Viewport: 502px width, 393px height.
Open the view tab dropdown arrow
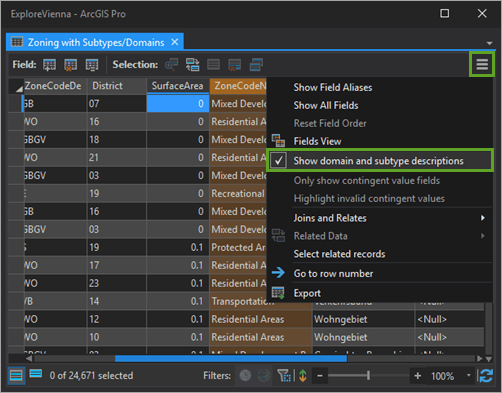(489, 43)
